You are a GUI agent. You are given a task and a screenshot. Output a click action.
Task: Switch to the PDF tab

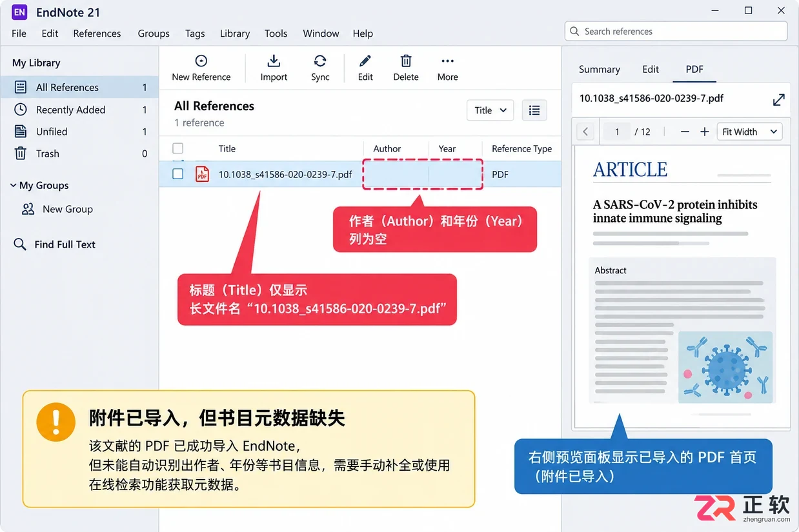click(x=694, y=70)
